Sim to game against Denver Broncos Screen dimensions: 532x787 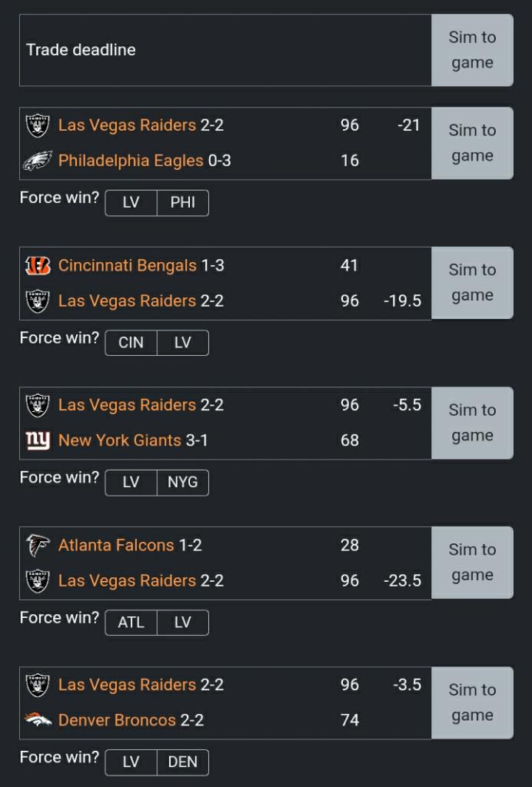[x=472, y=702]
